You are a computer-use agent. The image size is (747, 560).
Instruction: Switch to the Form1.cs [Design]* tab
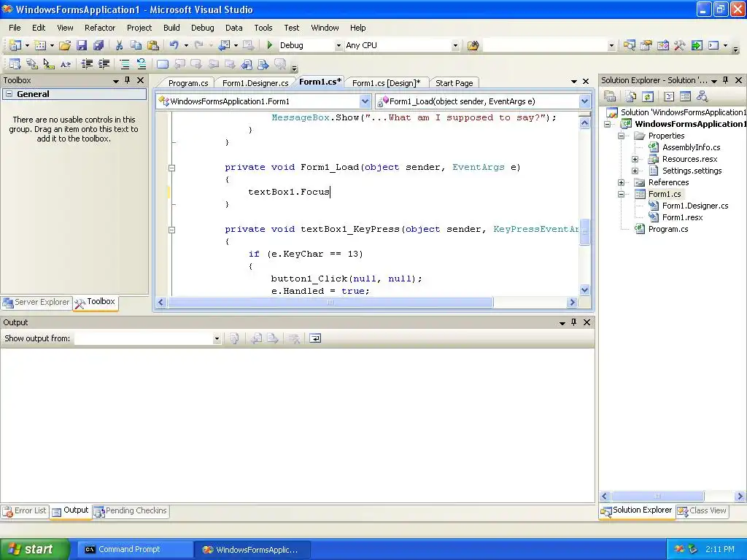pyautogui.click(x=387, y=83)
